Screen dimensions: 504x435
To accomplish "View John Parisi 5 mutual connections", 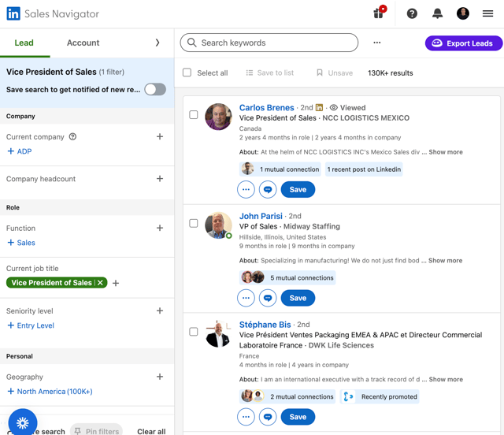I will tap(287, 277).
